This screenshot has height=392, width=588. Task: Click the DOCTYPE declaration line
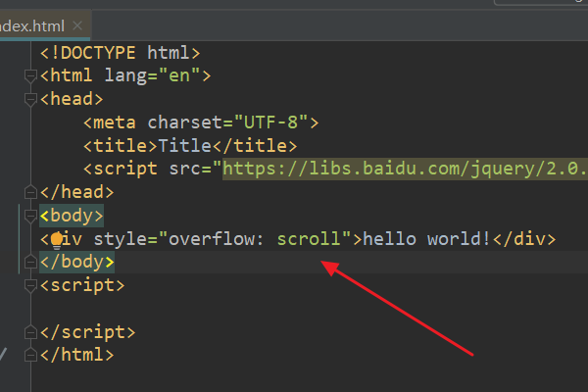tap(120, 52)
